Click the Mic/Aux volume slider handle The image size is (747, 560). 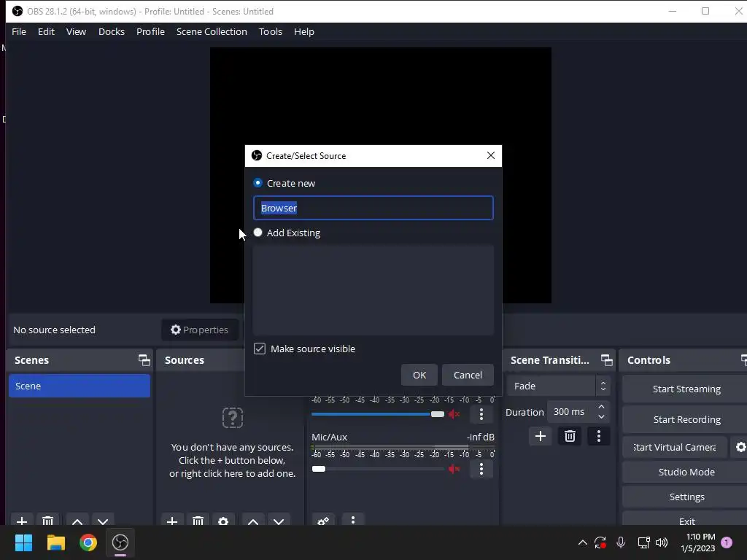(x=319, y=469)
